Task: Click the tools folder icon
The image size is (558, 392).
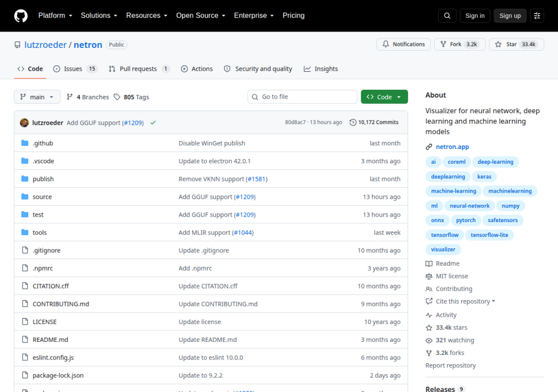Action: [25, 232]
